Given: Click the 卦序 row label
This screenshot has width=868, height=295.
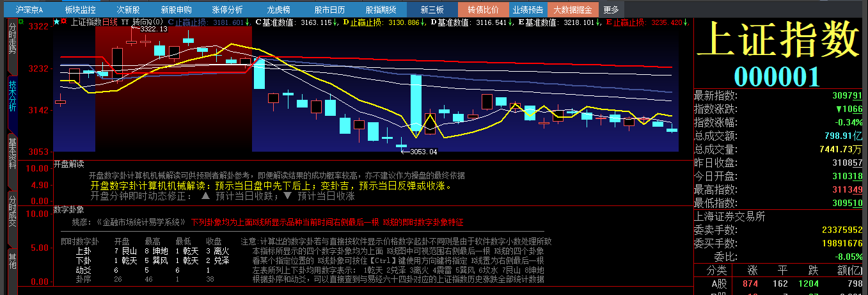Looking at the screenshot, I should coord(83,278).
